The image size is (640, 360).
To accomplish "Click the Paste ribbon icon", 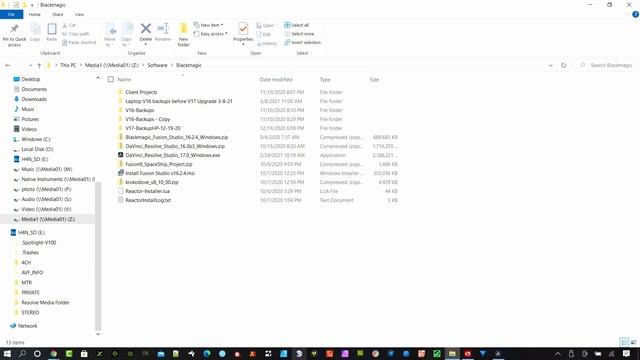I will point(52,29).
